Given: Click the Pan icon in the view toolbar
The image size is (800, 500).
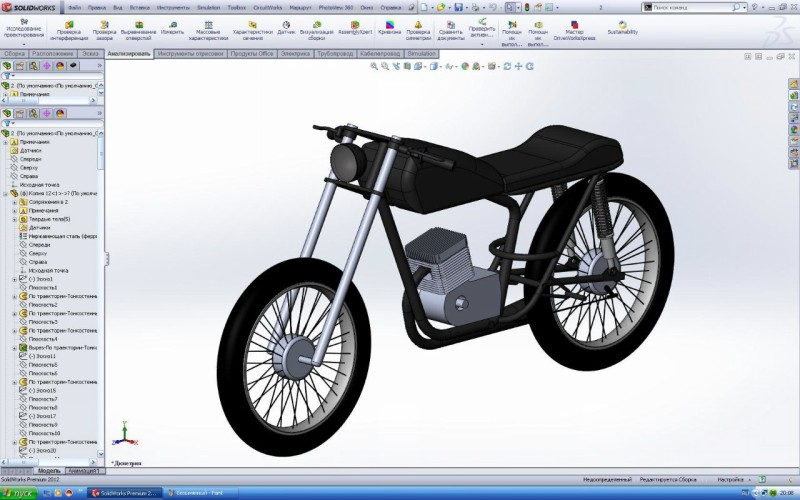Looking at the screenshot, I should [x=518, y=66].
